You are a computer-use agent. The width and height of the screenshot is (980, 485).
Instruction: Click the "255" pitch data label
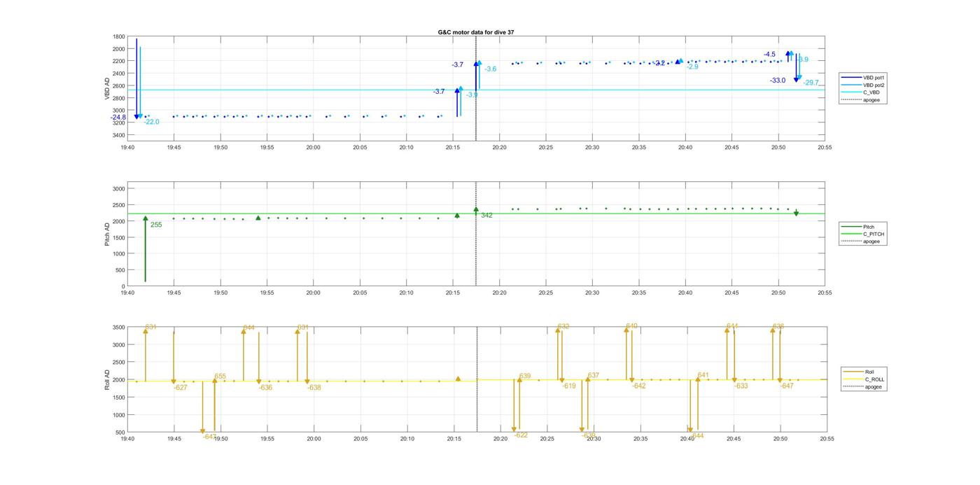point(156,225)
